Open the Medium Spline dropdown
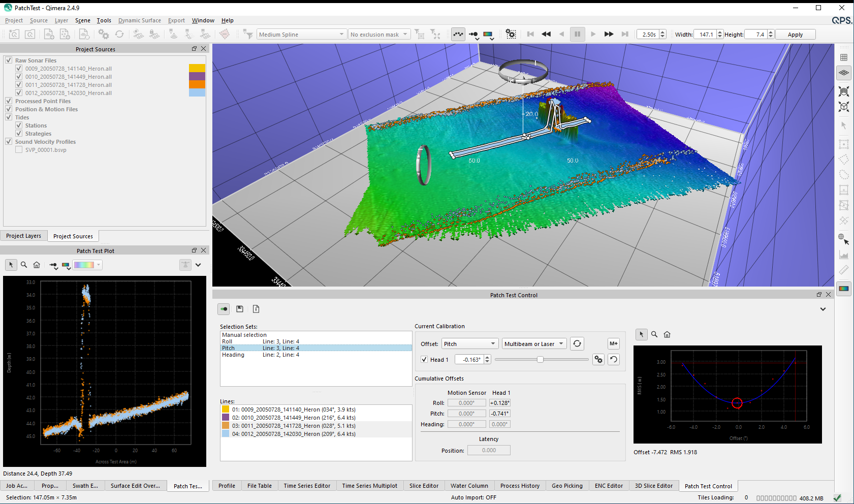Image resolution: width=854 pixels, height=504 pixels. pyautogui.click(x=301, y=35)
